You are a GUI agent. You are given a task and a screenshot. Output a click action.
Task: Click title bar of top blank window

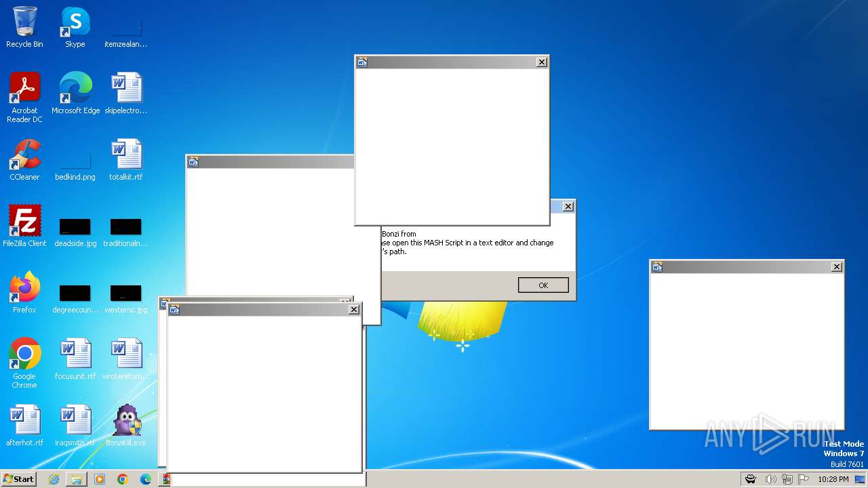[x=451, y=62]
